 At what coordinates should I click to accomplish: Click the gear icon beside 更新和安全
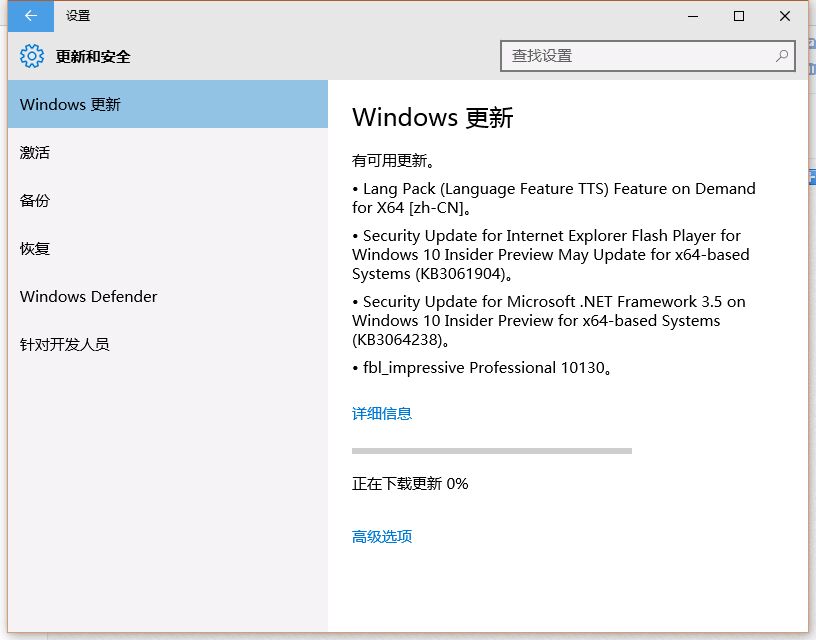tap(32, 56)
